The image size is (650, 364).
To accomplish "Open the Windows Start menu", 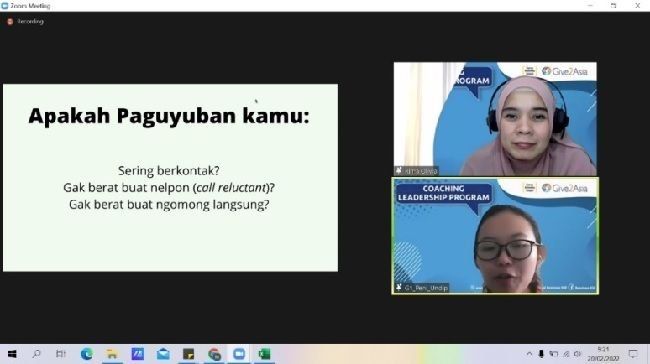I will [x=12, y=354].
